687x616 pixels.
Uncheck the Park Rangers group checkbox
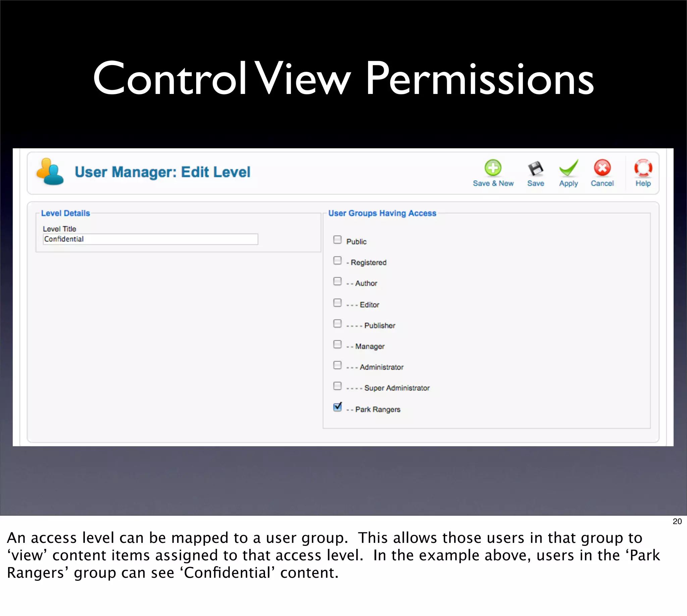(x=337, y=407)
